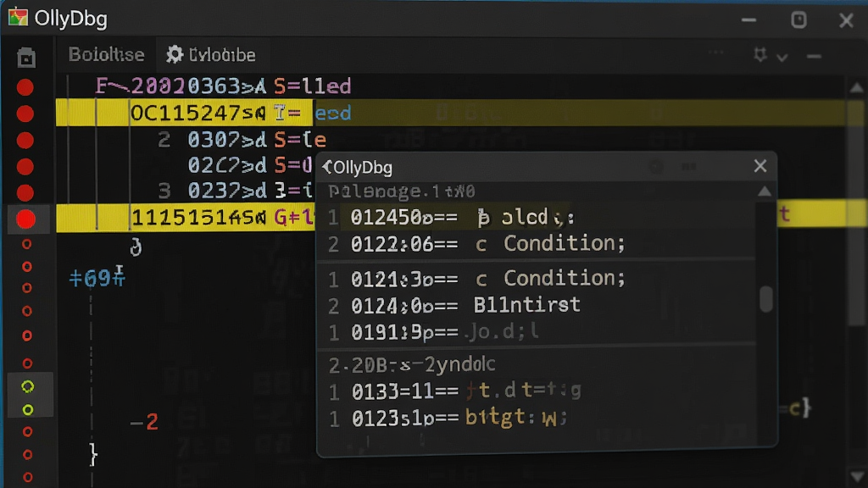Select popup row 0121:3 Condition
The height and width of the screenshot is (488, 868).
(x=536, y=278)
